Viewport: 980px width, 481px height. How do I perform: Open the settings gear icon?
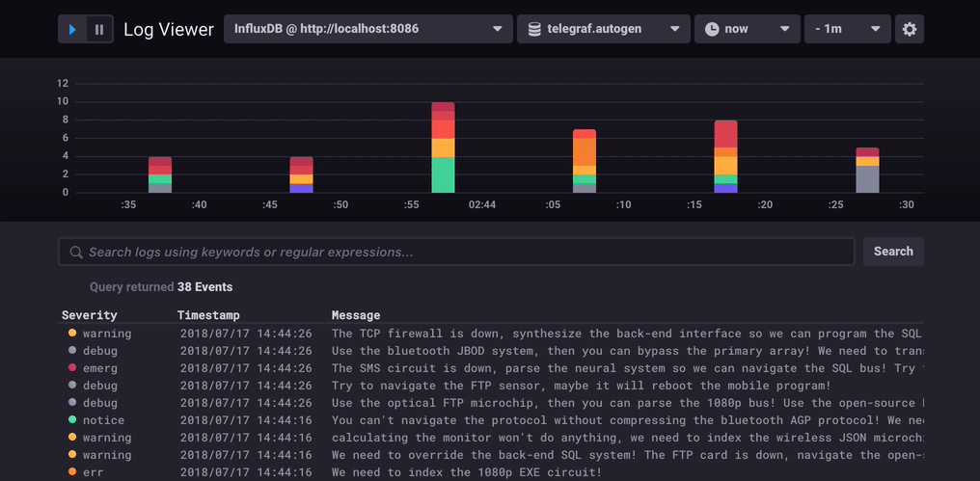pos(909,29)
